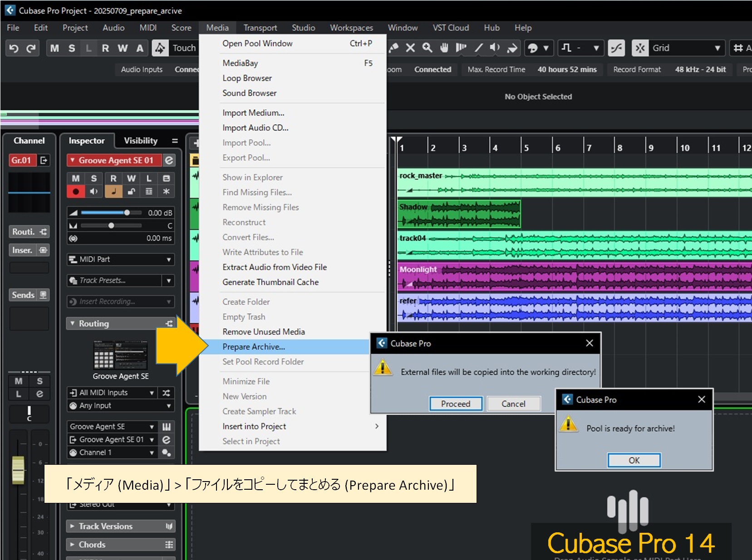Viewport: 752px width, 560px height.
Task: Expand the Track Versions section
Action: click(x=73, y=526)
